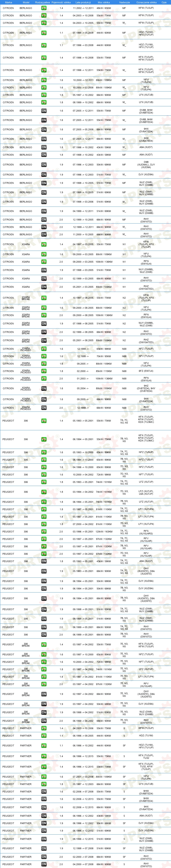The height and width of the screenshot is (868, 171).
Task: Select the '11.2002 -> 12.2011' Berlingo production years cell
Action: 83,8
